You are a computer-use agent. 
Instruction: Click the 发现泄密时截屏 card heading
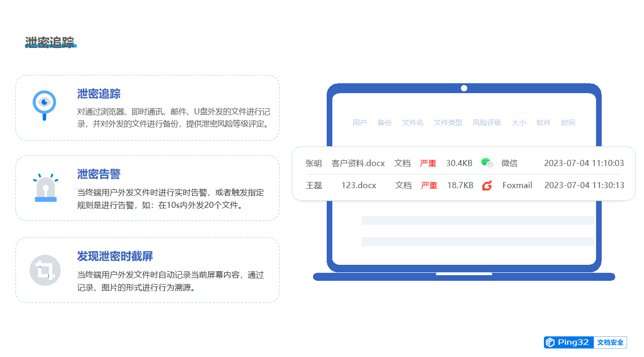coord(115,256)
